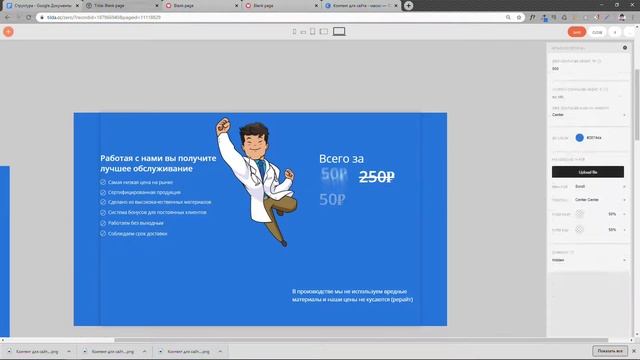Select the lower 50₽ price text
This screenshot has width=640, height=360.
(x=332, y=199)
